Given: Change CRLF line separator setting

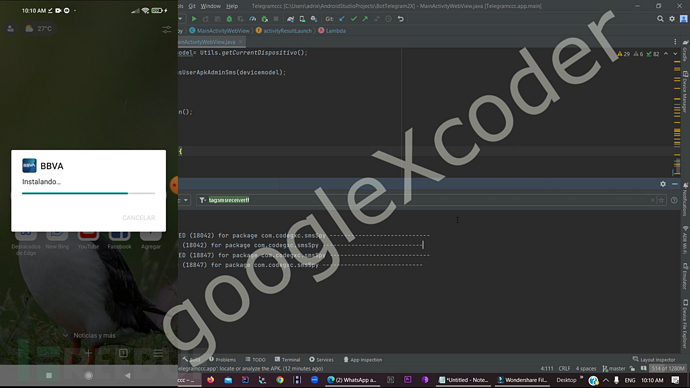Looking at the screenshot, I should 564,368.
